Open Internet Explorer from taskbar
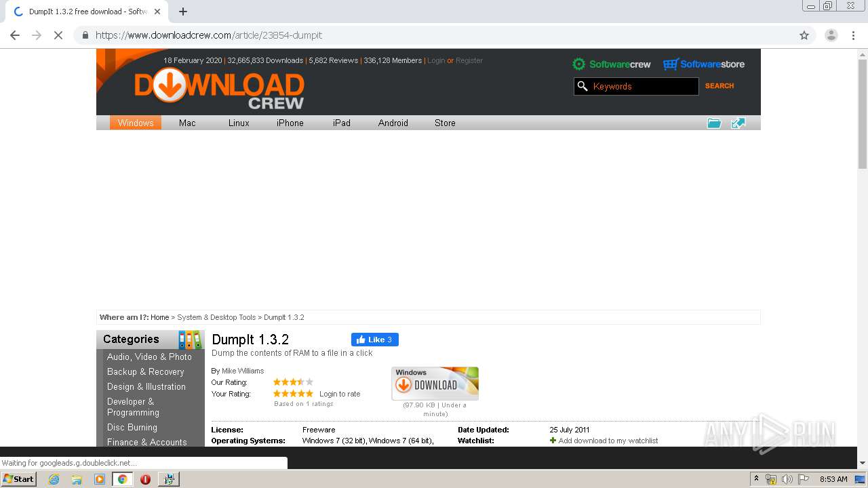Viewport: 868px width, 488px height. point(54,479)
